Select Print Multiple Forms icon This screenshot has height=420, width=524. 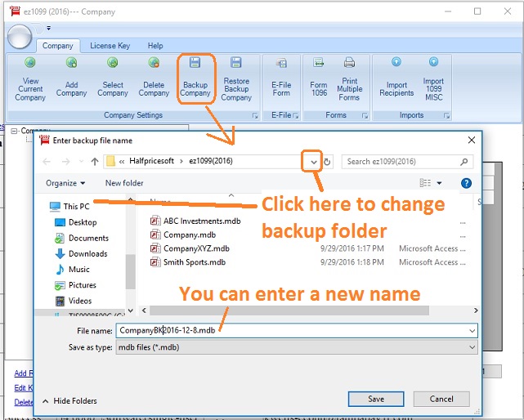click(349, 63)
